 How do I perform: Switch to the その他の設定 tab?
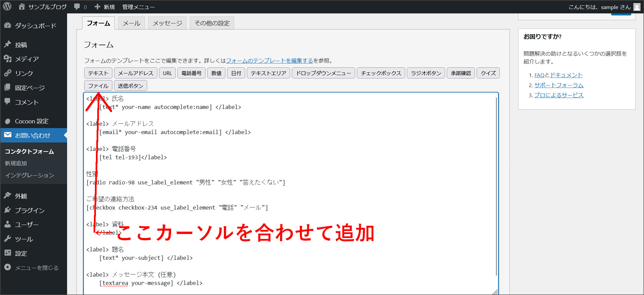coord(212,23)
